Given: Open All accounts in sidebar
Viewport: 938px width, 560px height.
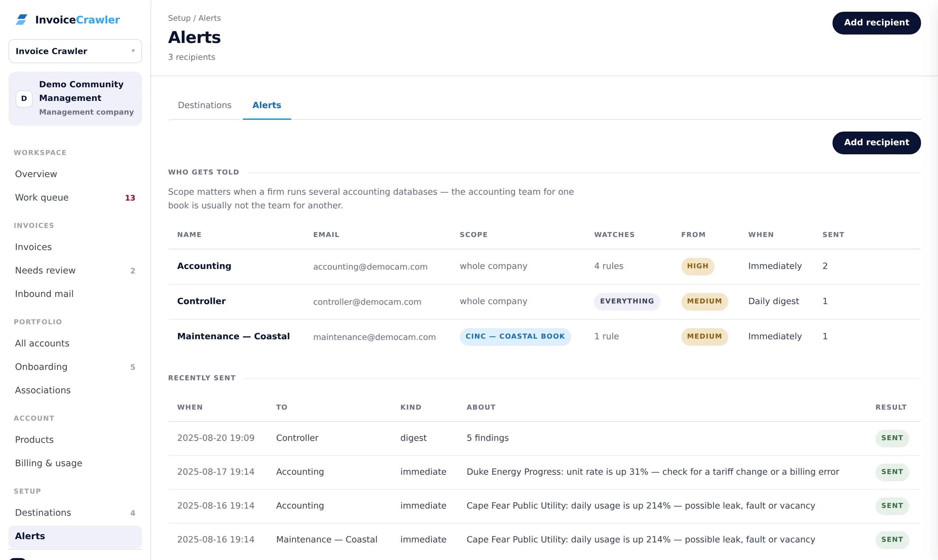Looking at the screenshot, I should click(x=75, y=343).
